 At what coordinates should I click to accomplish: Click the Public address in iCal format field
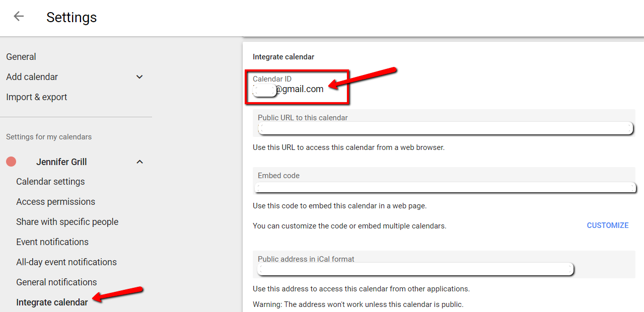pyautogui.click(x=444, y=264)
